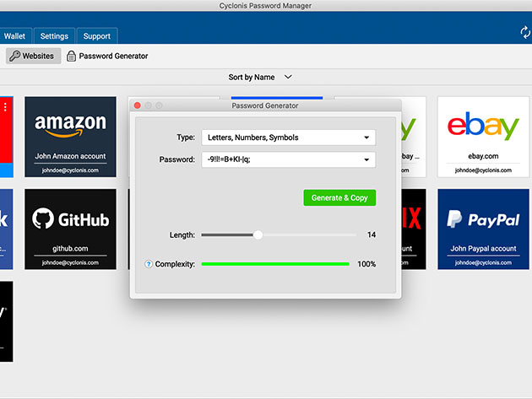
Task: Switch to the Wallet tab
Action: coord(14,36)
